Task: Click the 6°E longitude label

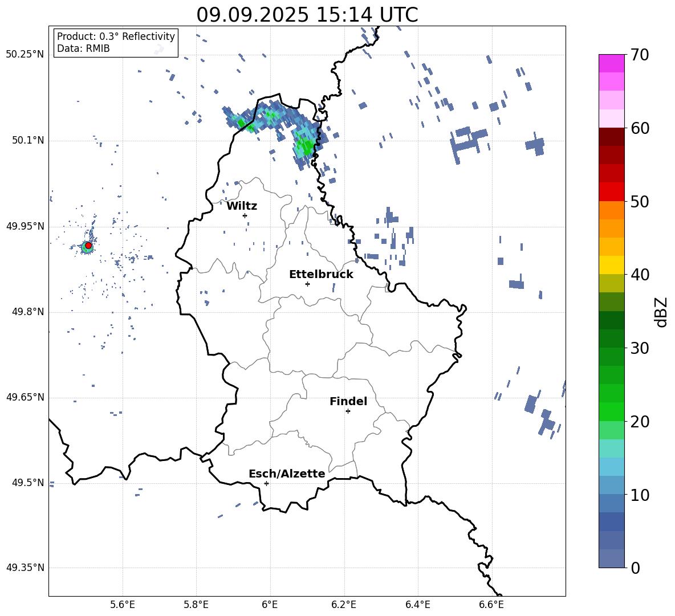Action: pyautogui.click(x=270, y=605)
